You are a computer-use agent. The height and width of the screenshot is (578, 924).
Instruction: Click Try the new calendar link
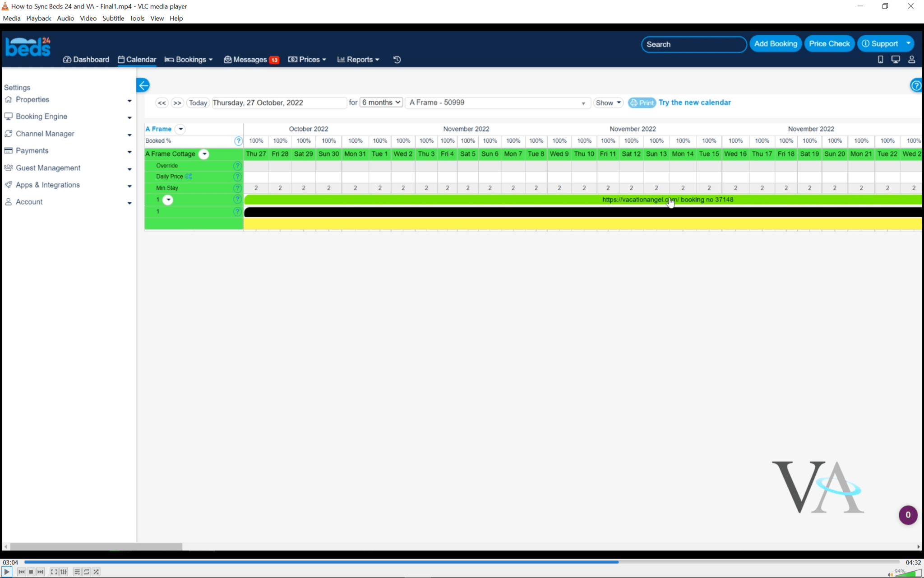point(694,103)
